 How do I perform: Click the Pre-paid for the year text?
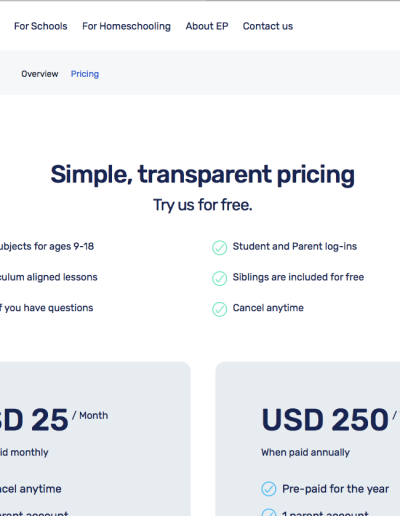point(335,489)
